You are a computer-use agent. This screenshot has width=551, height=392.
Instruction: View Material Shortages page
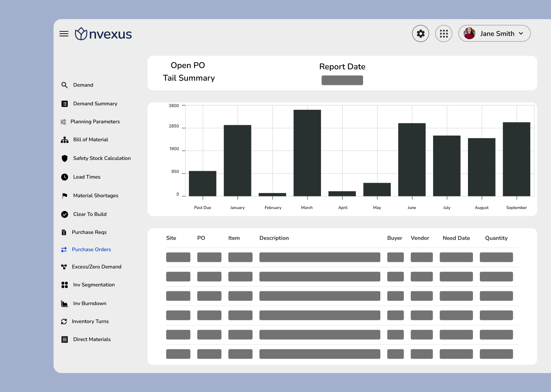point(96,196)
